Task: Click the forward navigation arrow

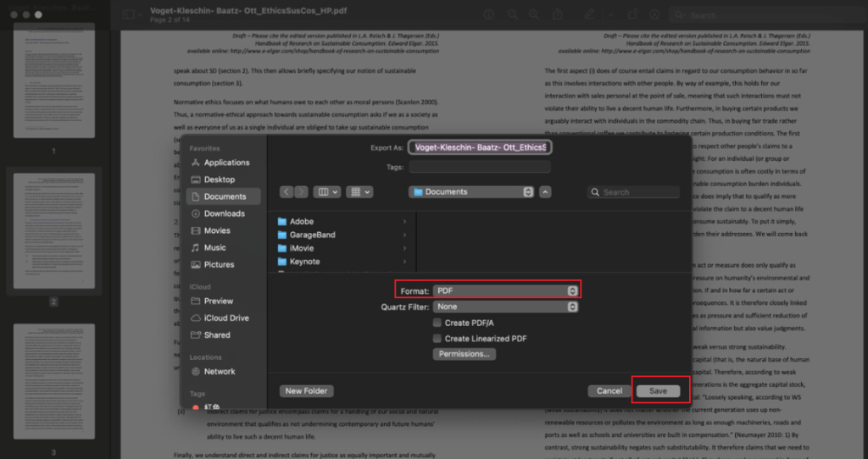Action: click(x=302, y=192)
